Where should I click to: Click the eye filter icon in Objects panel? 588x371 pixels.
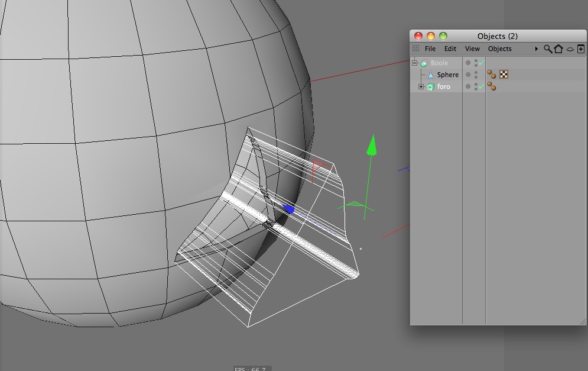click(570, 49)
